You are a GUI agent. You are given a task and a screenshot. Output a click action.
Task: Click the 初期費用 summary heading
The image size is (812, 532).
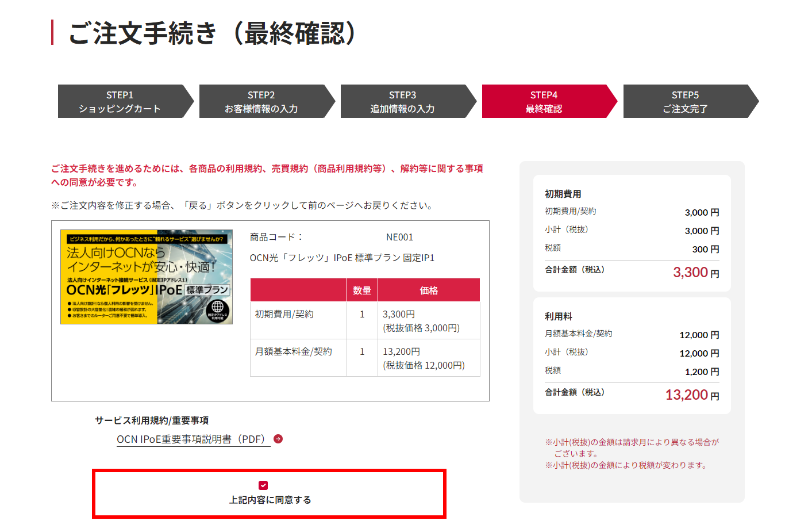[x=563, y=194]
